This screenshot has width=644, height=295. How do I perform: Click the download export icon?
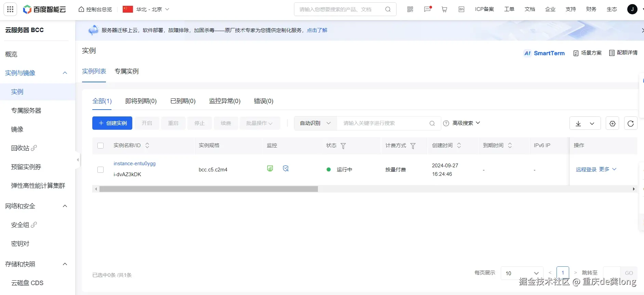(578, 123)
